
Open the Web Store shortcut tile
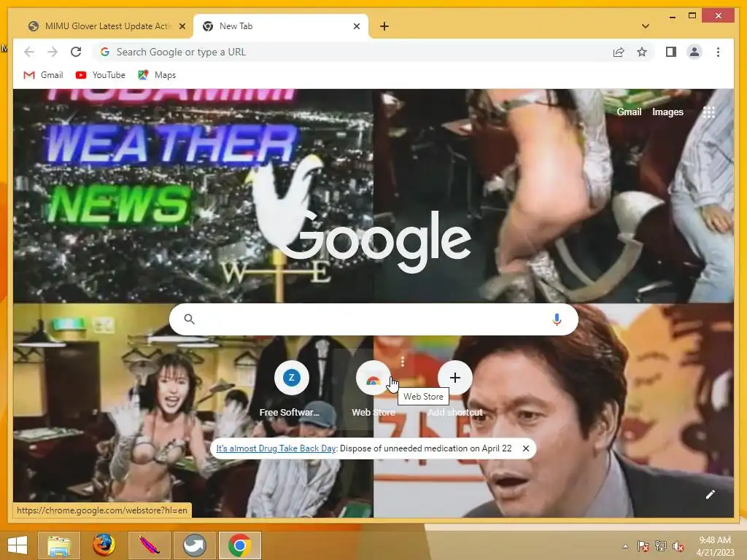click(x=373, y=389)
